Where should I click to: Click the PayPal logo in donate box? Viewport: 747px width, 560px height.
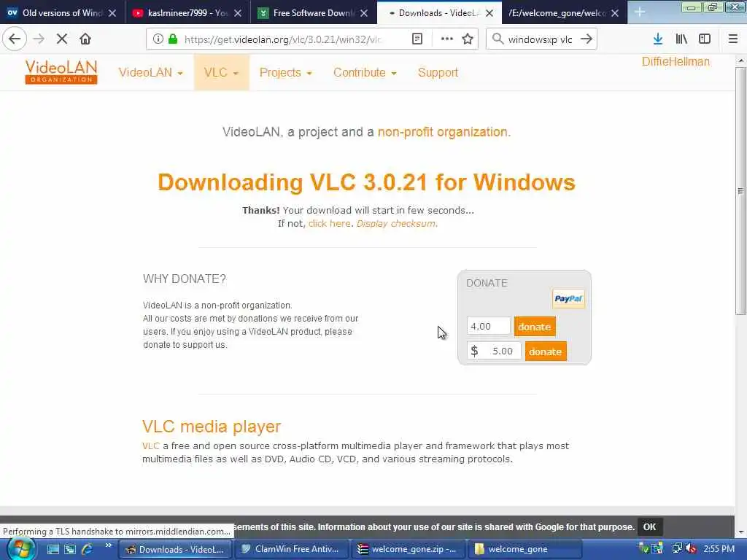click(568, 298)
